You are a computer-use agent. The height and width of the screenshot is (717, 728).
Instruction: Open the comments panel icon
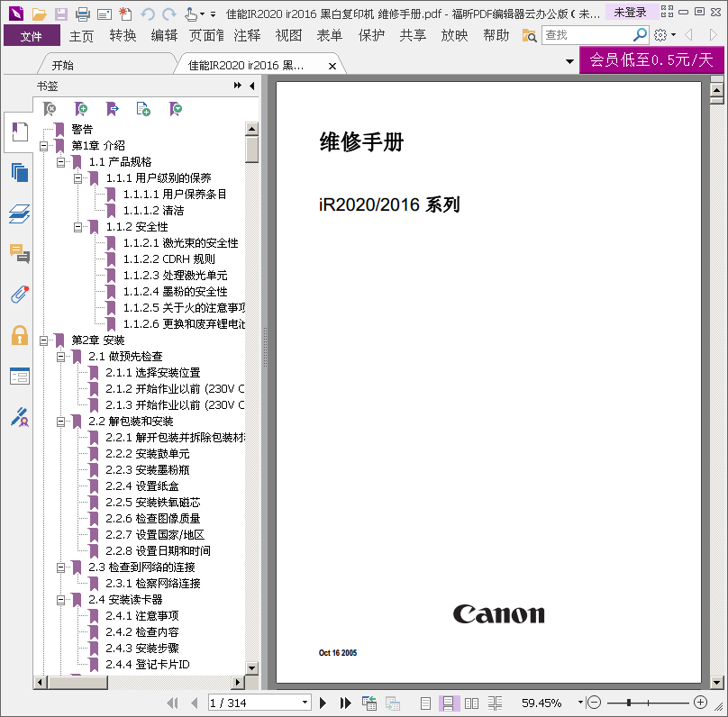pyautogui.click(x=20, y=254)
